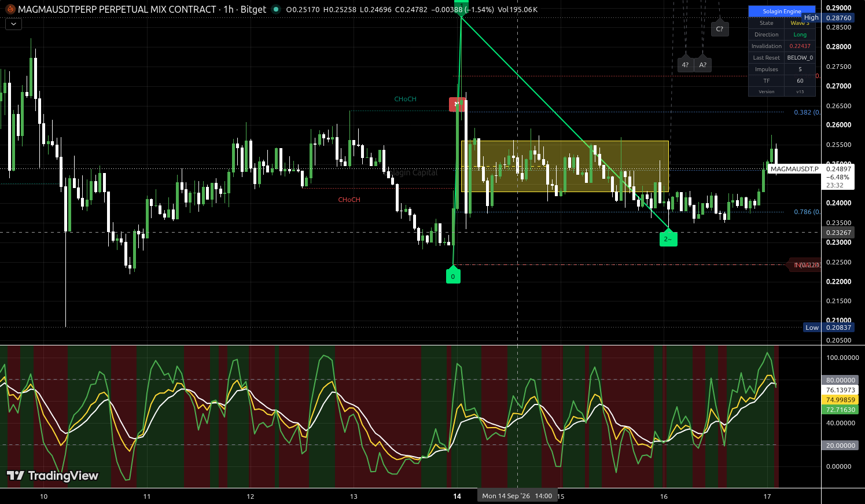Click the Low 0.20837 price label

click(829, 328)
